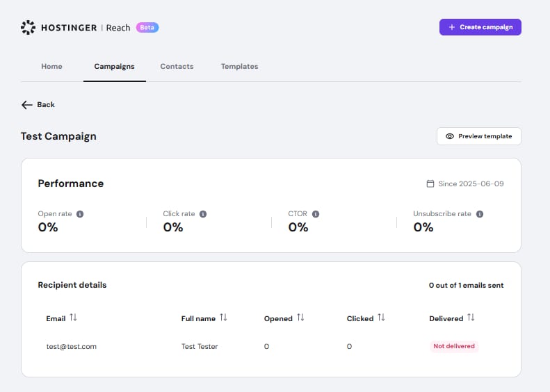Click the Click rate info icon

[x=203, y=214]
